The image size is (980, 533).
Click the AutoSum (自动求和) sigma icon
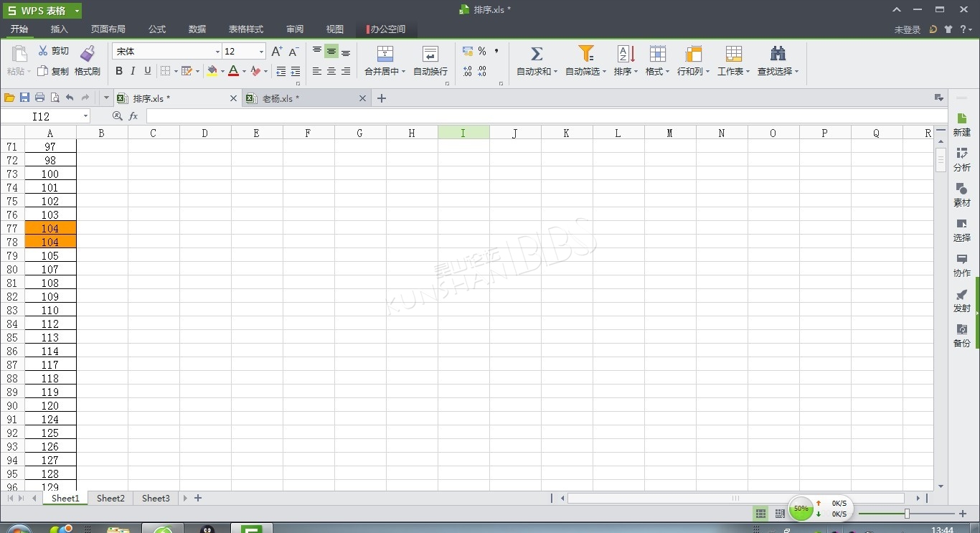point(536,54)
